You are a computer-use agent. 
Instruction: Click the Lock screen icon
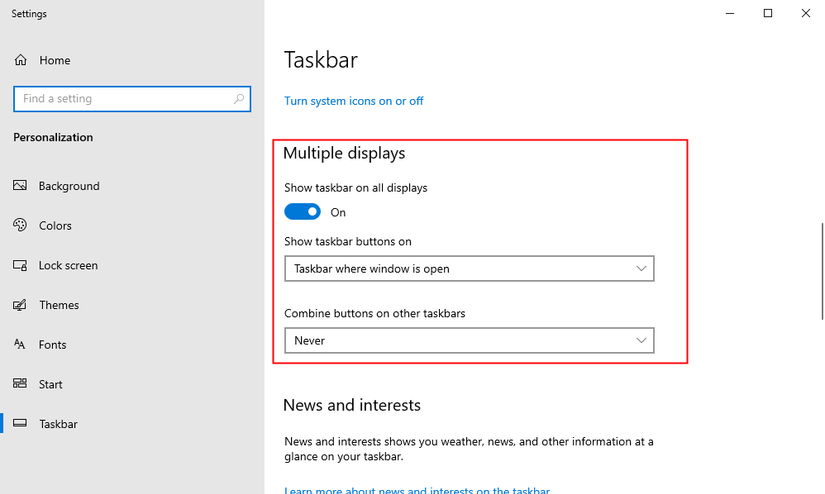pos(19,266)
